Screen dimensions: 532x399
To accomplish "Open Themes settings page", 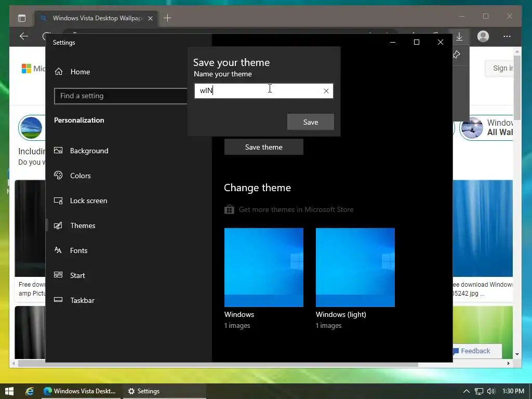I will 83,225.
